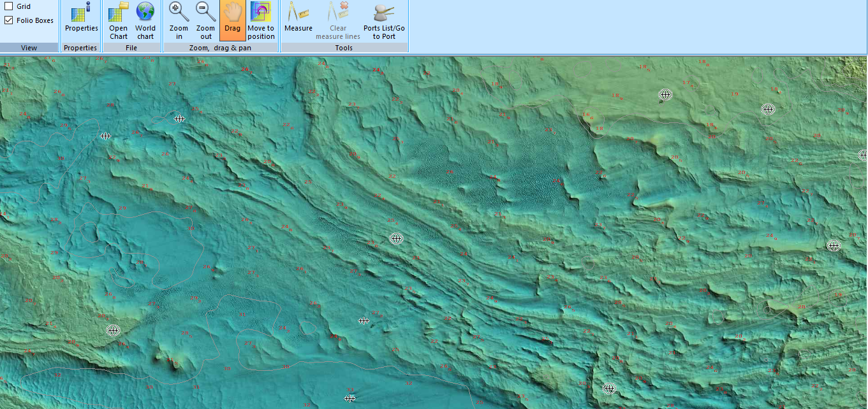This screenshot has height=409, width=868.
Task: Select the wreck symbol at the bottom right
Action: (x=608, y=388)
